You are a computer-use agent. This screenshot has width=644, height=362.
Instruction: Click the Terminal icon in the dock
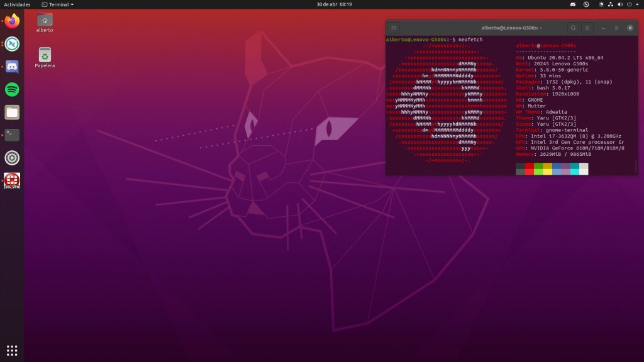click(13, 134)
